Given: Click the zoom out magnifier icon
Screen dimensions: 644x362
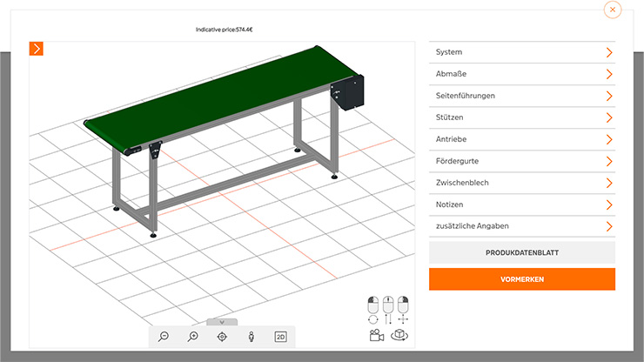Looking at the screenshot, I should coord(164,337).
